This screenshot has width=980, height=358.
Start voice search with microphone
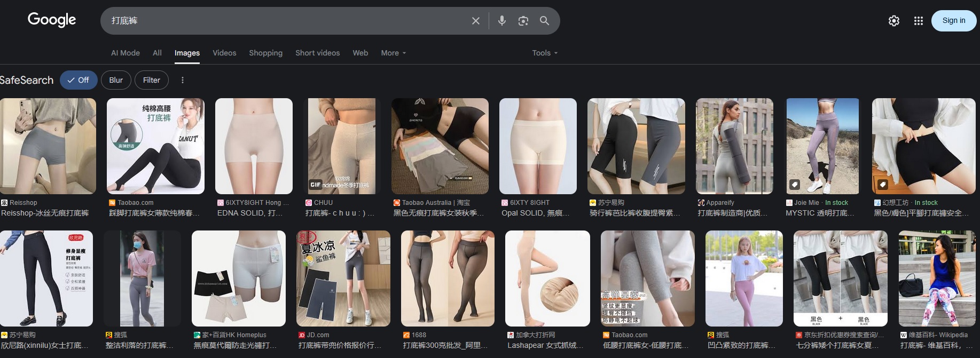point(501,21)
